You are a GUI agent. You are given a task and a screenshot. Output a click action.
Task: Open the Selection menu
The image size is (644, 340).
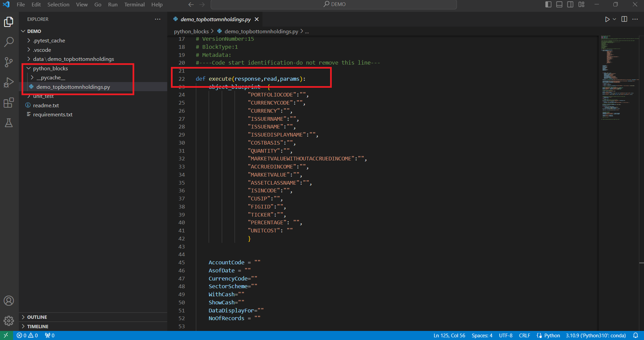click(58, 4)
